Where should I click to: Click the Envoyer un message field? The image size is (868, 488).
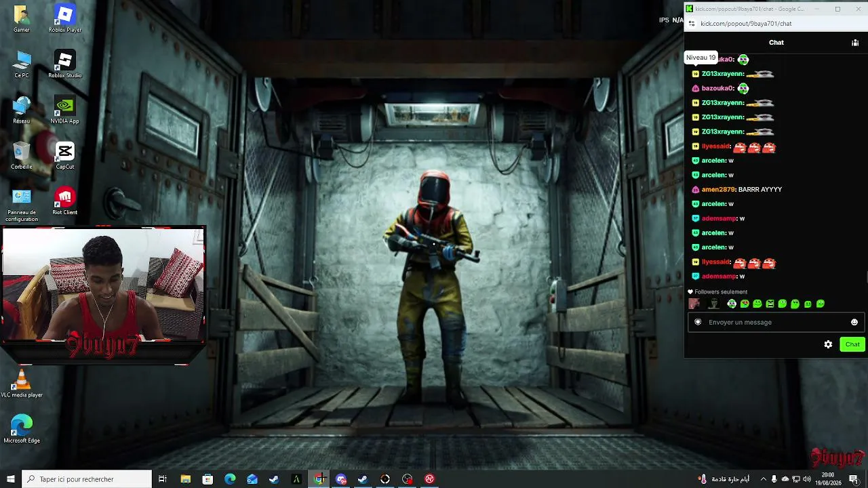776,322
